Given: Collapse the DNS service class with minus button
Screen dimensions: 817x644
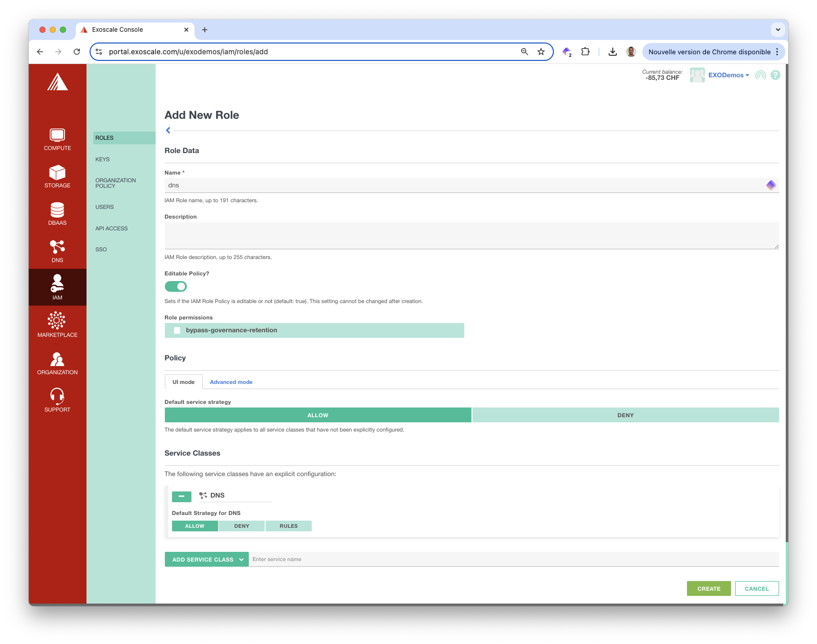Looking at the screenshot, I should click(181, 496).
